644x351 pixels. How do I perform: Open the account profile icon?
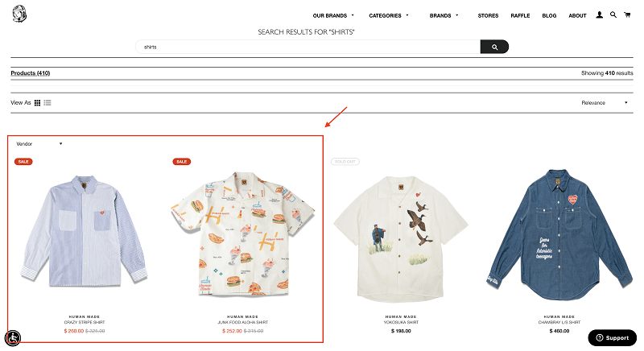pos(599,14)
